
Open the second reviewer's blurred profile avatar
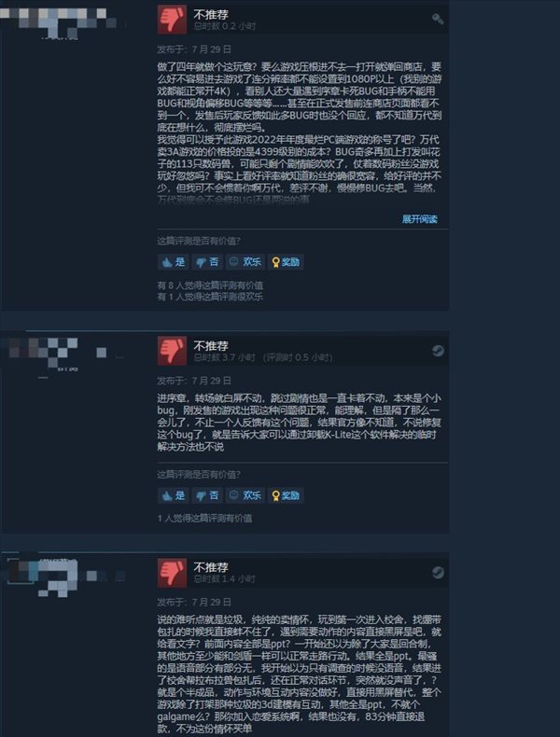click(42, 352)
